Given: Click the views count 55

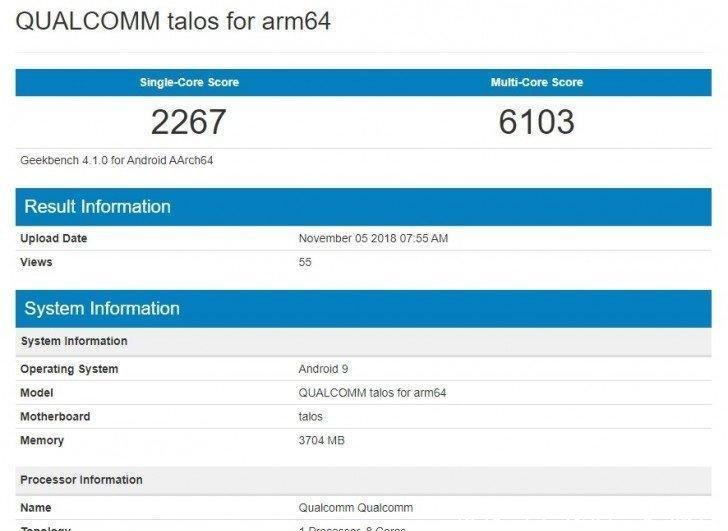Looking at the screenshot, I should pos(305,262).
